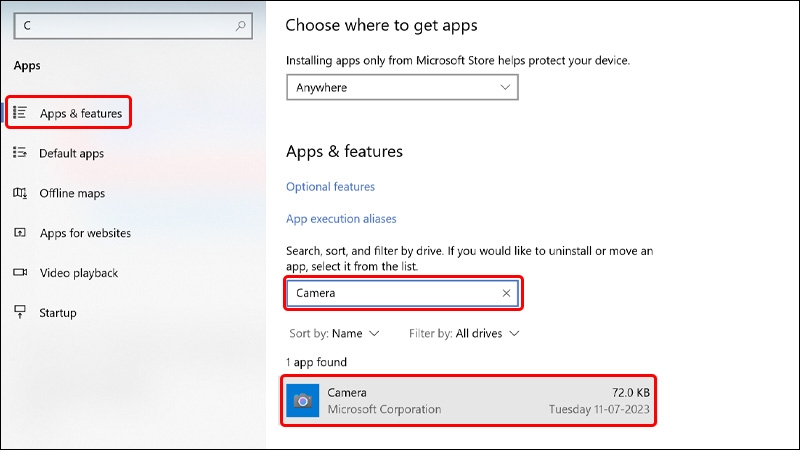Screen dimensions: 800x450
Task: Clear the Camera search with X
Action: click(506, 293)
